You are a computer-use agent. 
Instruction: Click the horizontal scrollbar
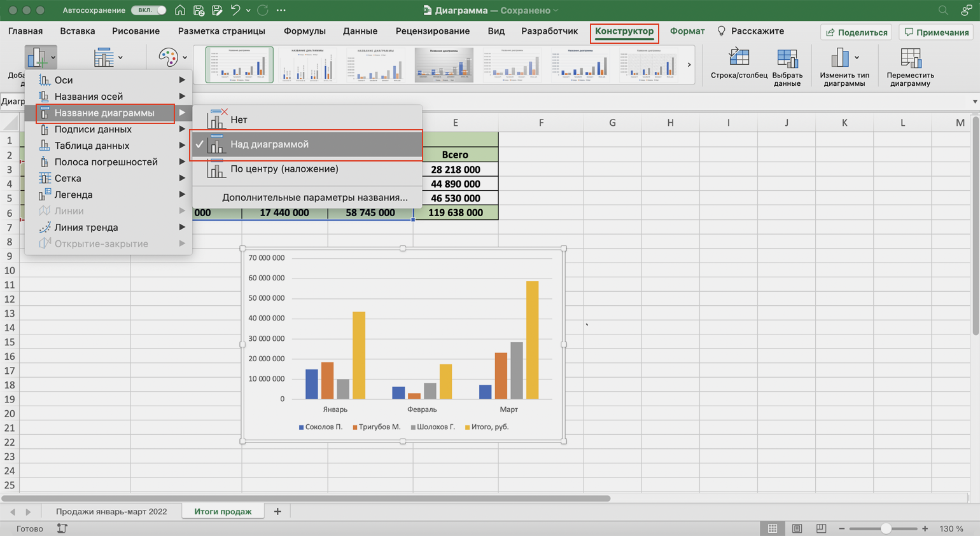coord(305,498)
